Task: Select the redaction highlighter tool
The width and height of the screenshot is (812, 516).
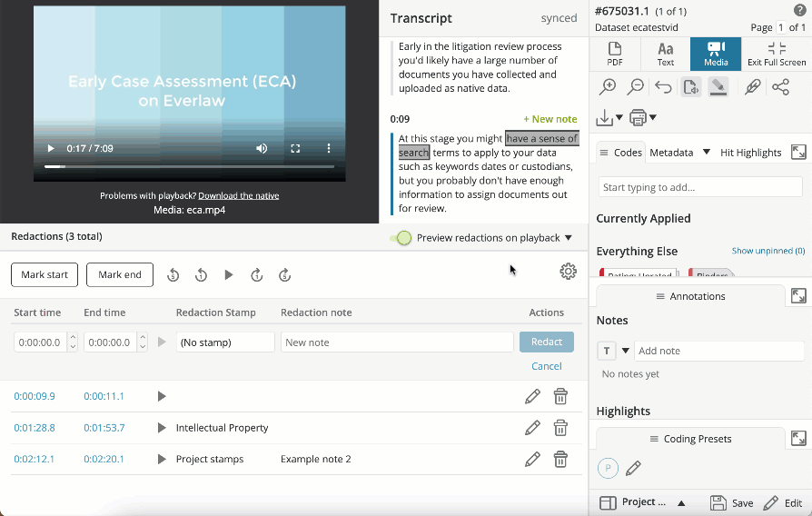Action: coord(718,87)
